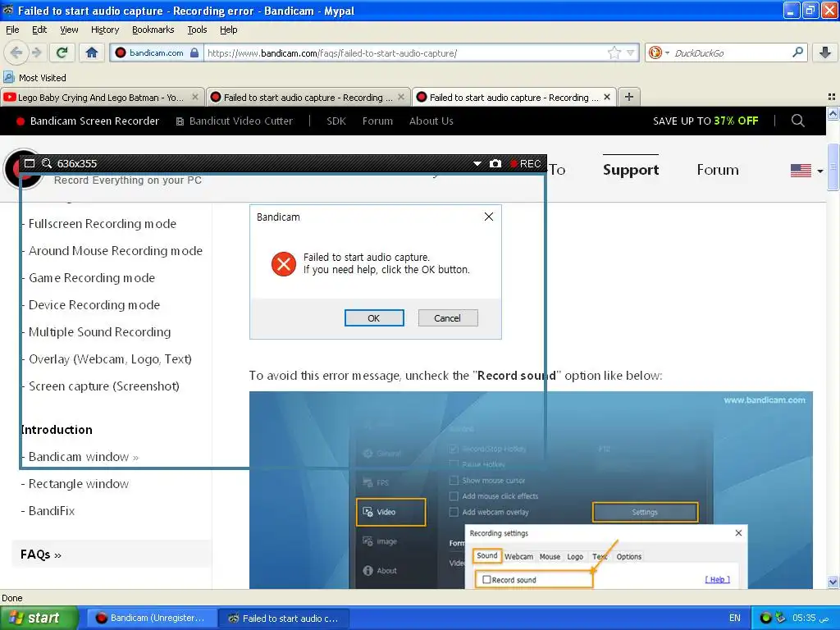Viewport: 840px width, 630px height.
Task: Go forward with the browser forward arrow
Action: (36, 52)
